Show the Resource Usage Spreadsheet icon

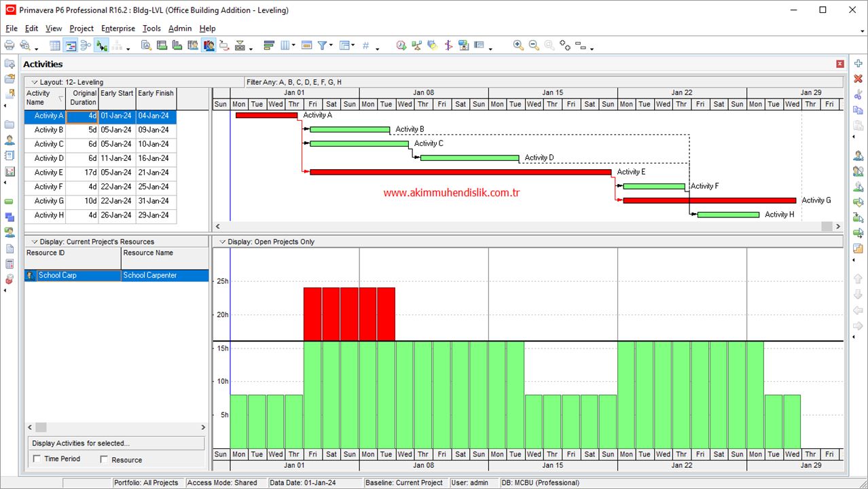193,46
